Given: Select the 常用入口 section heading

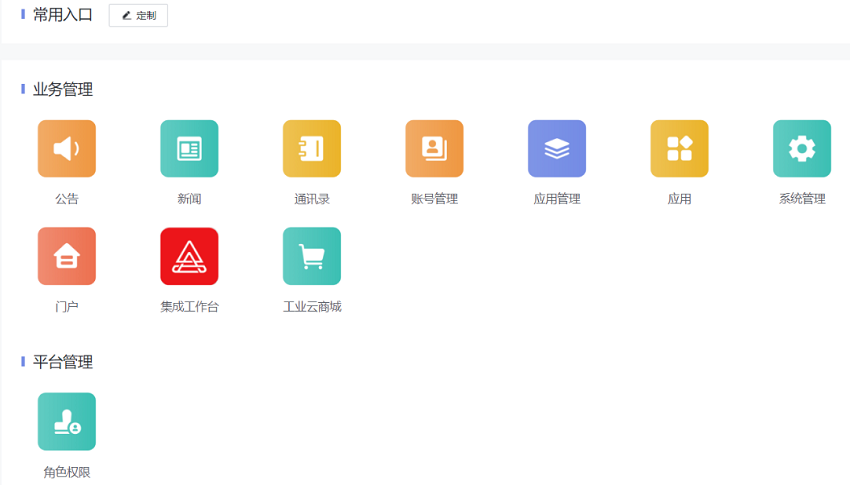Looking at the screenshot, I should [62, 15].
